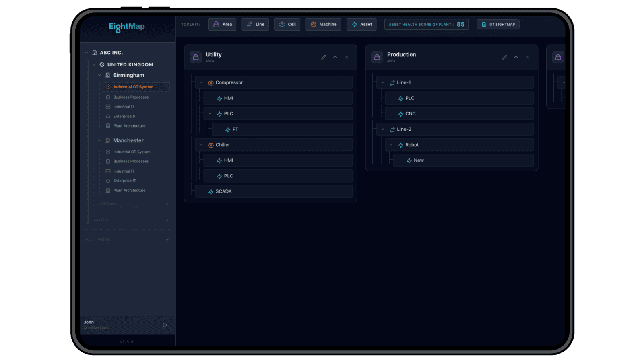Click the logout icon beside John
This screenshot has height=362, width=644.
(x=165, y=325)
